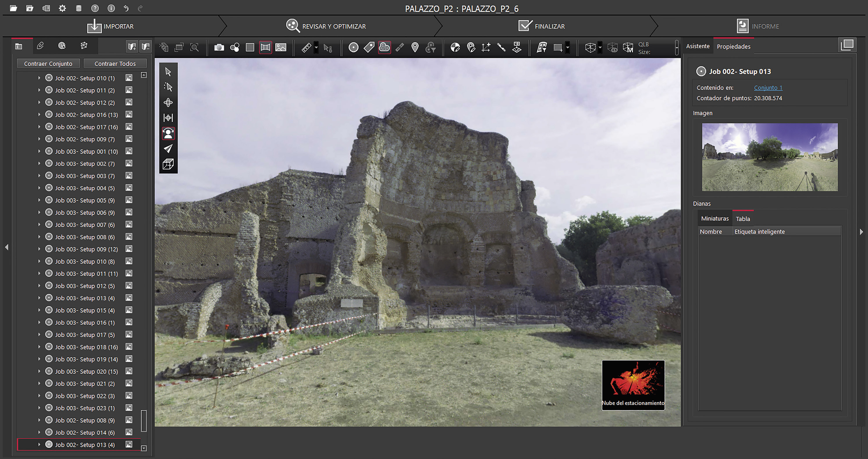Toggle image visibility for Job 002- Setup 010
This screenshot has width=868, height=459.
click(x=129, y=78)
